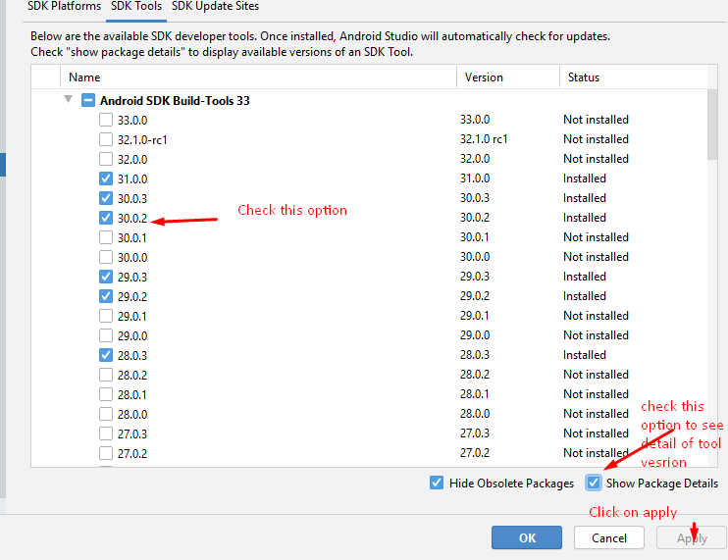Click version cell '30.0.1'
Image resolution: width=728 pixels, height=560 pixels.
tap(475, 236)
